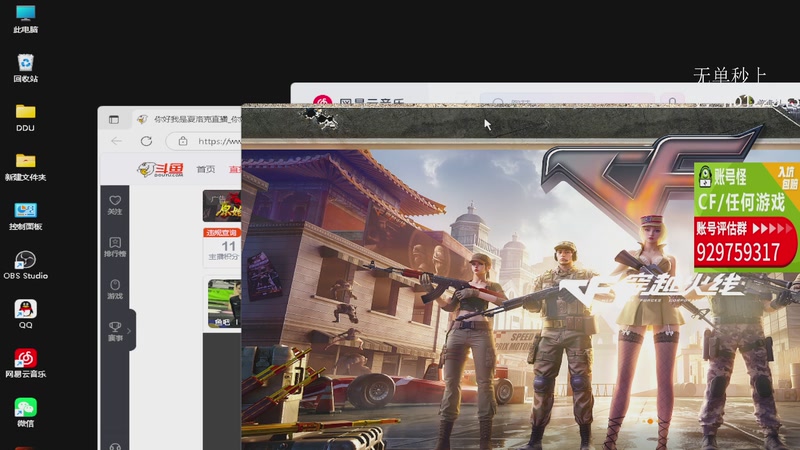Image resolution: width=800 pixels, height=450 pixels.
Task: Open 排行榜 rankings in Douyu sidebar
Action: pyautogui.click(x=115, y=247)
